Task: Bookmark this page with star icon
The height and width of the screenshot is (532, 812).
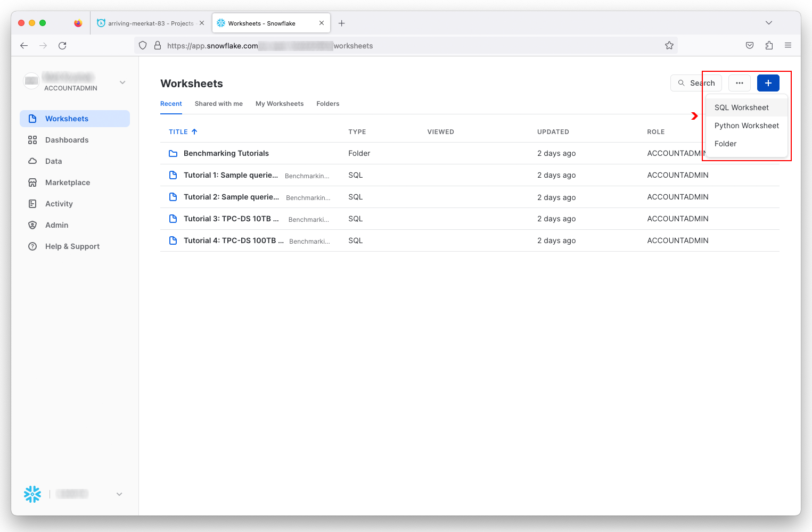Action: 669,46
